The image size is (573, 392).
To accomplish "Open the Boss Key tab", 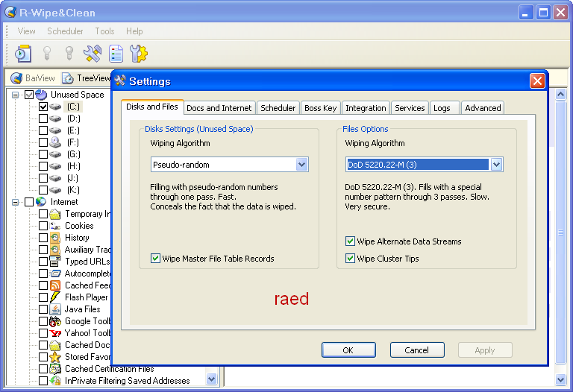I will 321,108.
